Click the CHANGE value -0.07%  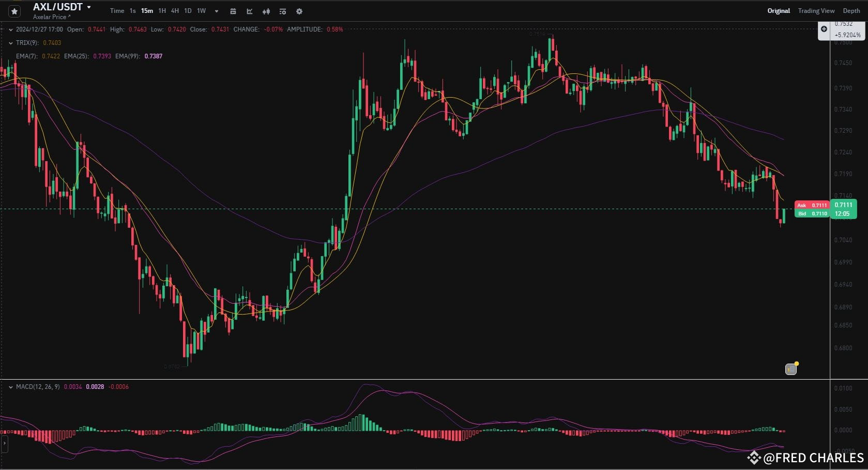pos(273,29)
